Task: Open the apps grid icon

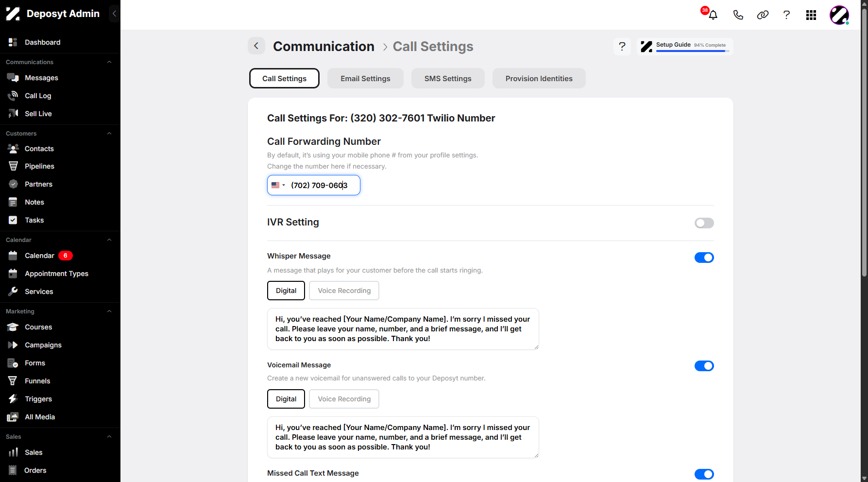Action: pos(811,15)
